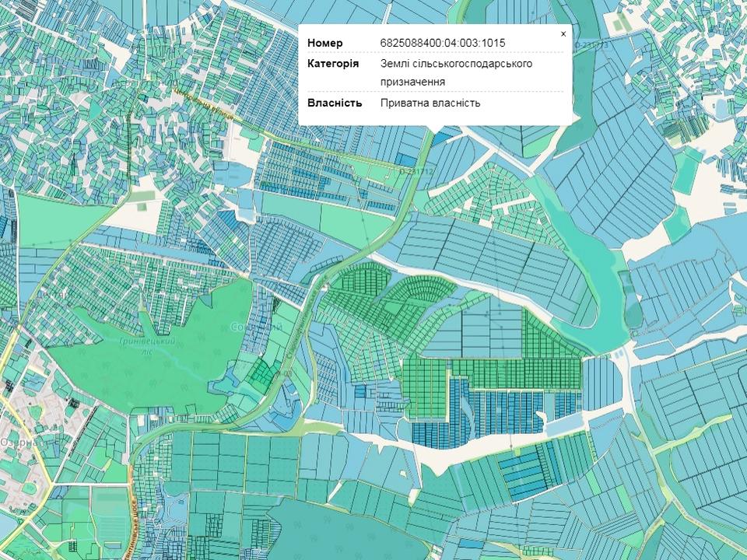Click the large dark teal parcel at bottom

[311, 529]
